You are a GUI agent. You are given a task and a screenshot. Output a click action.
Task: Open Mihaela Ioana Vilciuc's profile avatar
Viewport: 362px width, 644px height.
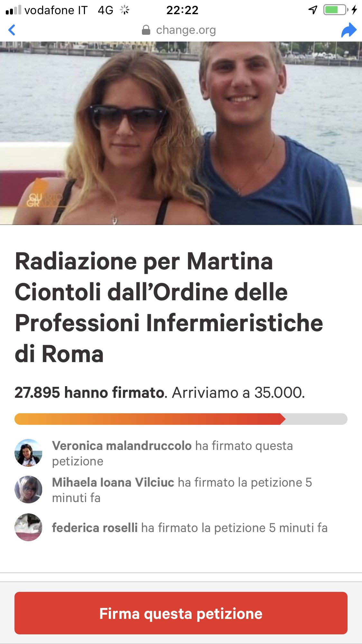[x=28, y=490]
